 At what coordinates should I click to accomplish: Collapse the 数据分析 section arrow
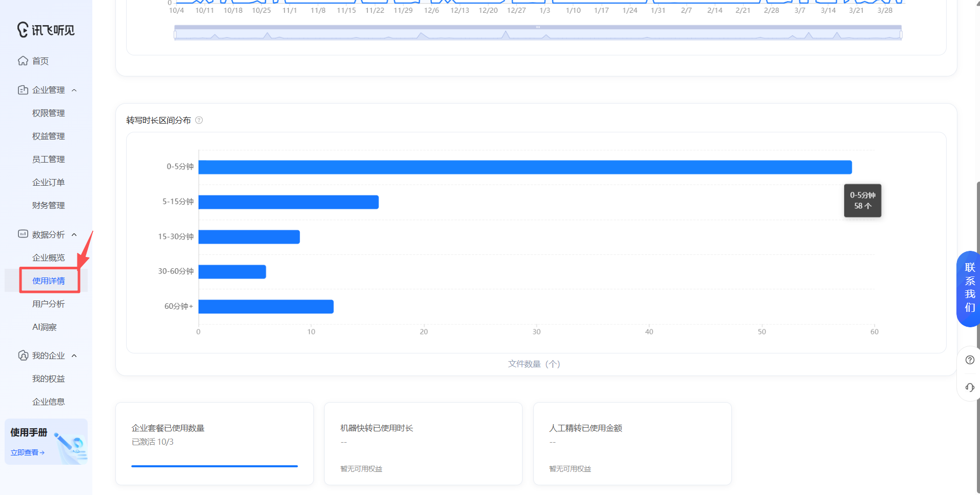pyautogui.click(x=74, y=235)
